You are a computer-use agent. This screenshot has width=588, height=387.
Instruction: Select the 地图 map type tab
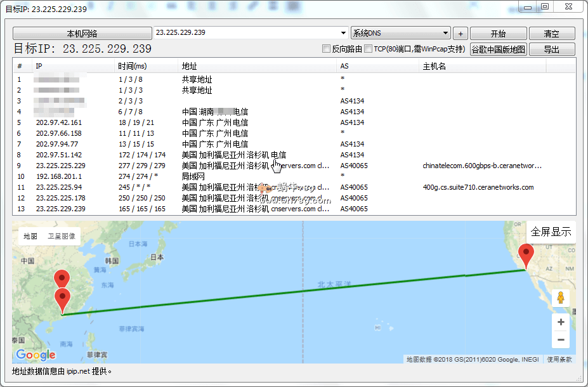(x=30, y=236)
